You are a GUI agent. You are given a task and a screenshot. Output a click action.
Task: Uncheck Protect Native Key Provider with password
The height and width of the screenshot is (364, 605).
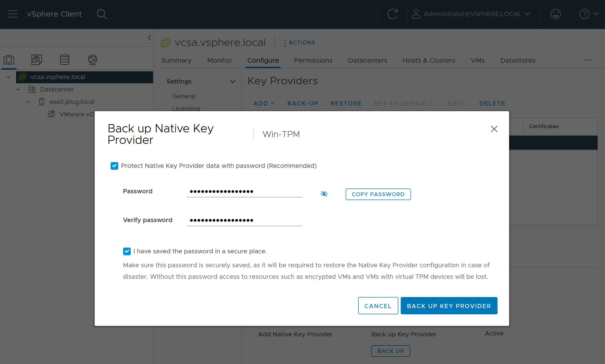(114, 166)
